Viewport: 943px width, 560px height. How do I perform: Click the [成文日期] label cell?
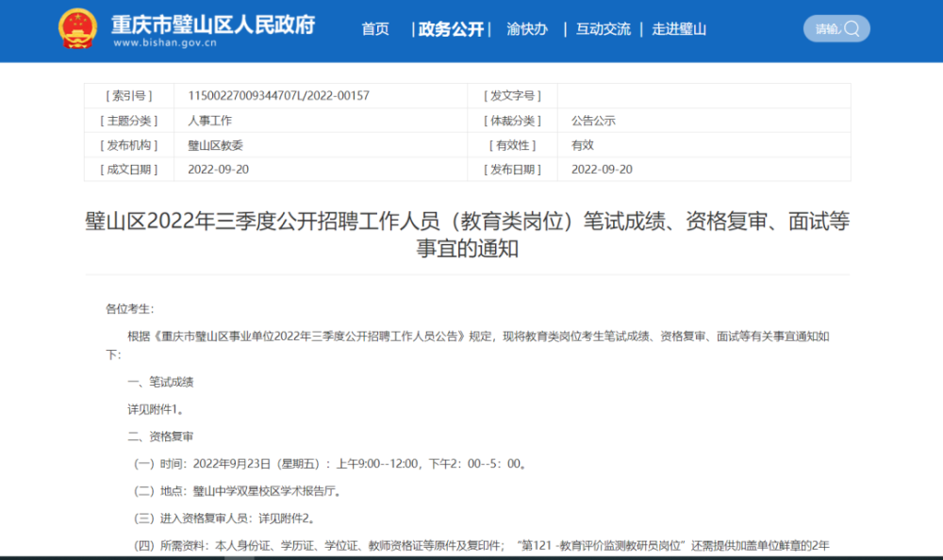pyautogui.click(x=129, y=170)
